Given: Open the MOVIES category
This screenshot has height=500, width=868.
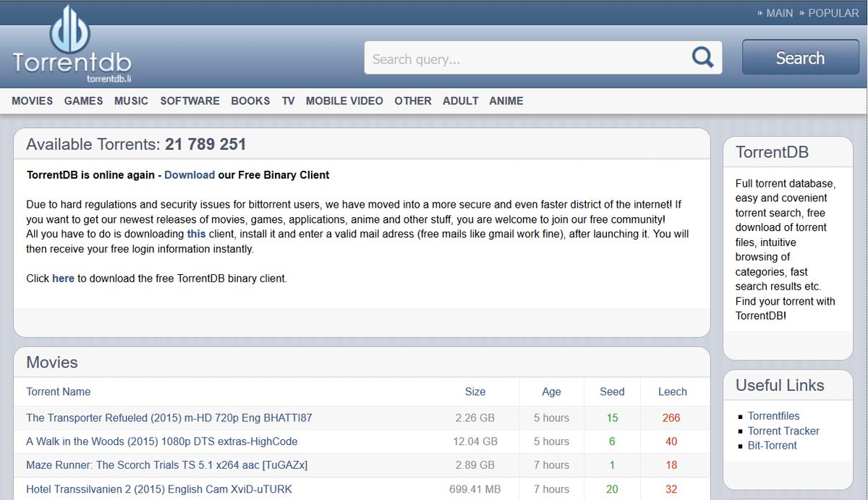Looking at the screenshot, I should point(32,101).
